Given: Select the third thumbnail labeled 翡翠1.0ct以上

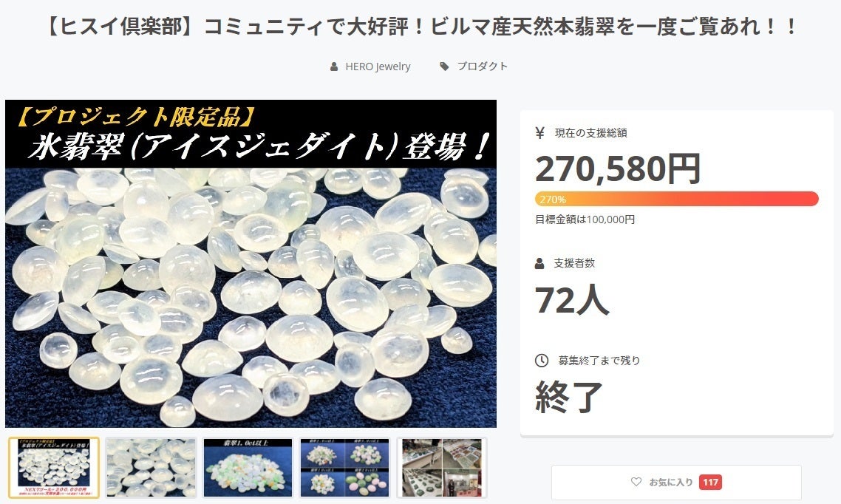Looking at the screenshot, I should [248, 468].
